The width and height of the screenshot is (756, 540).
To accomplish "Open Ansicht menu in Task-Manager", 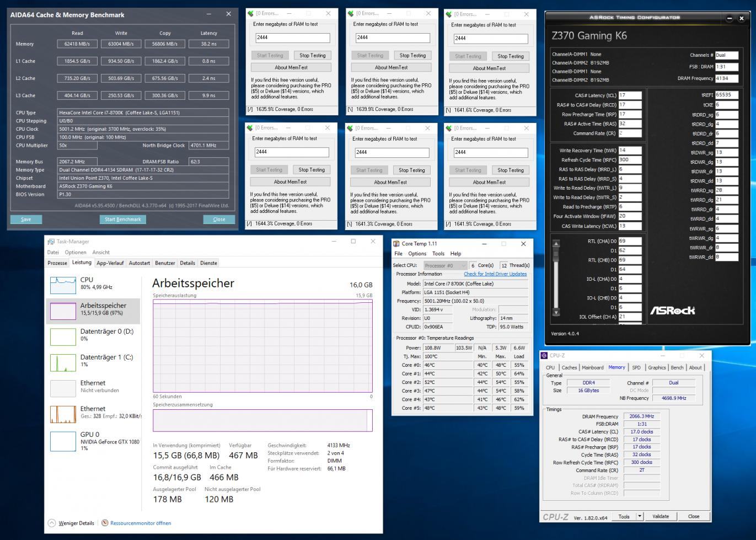I will [x=101, y=252].
